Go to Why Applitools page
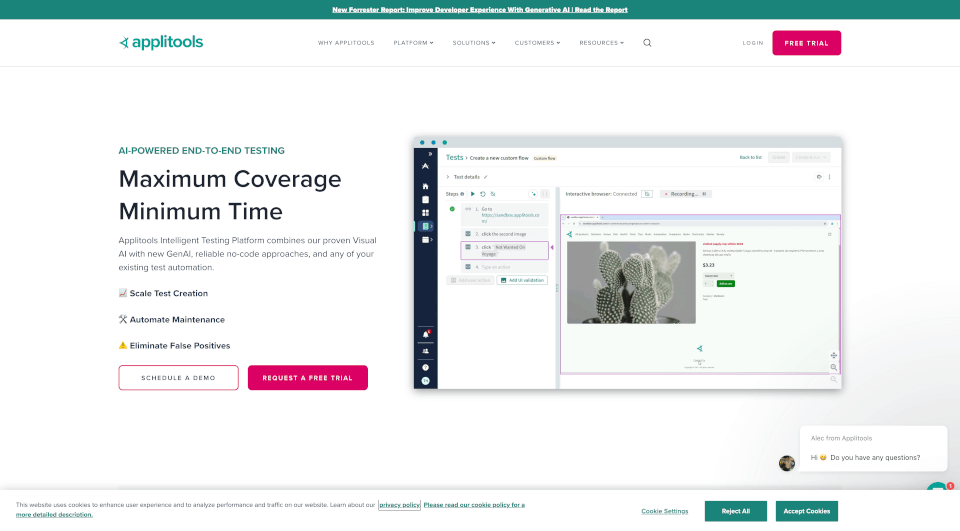The image size is (960, 531). point(345,43)
